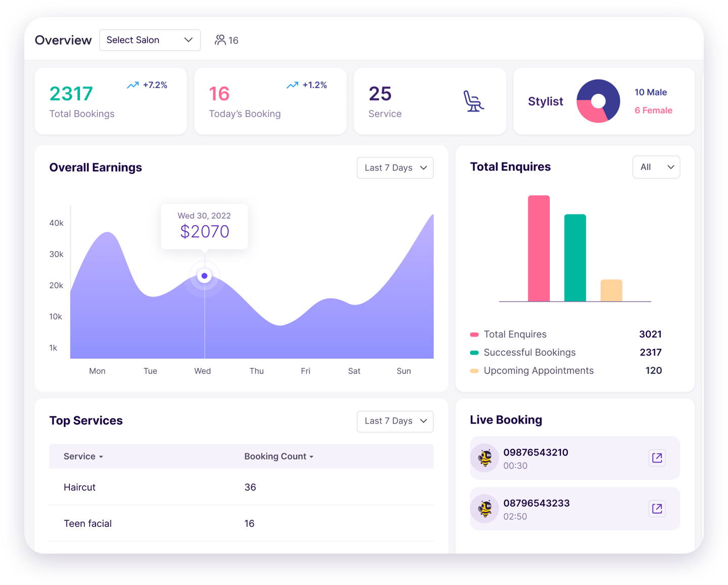Screen dimensions: 728x585
Task: Click the 120 Upcoming Appointments value
Action: coord(654,370)
